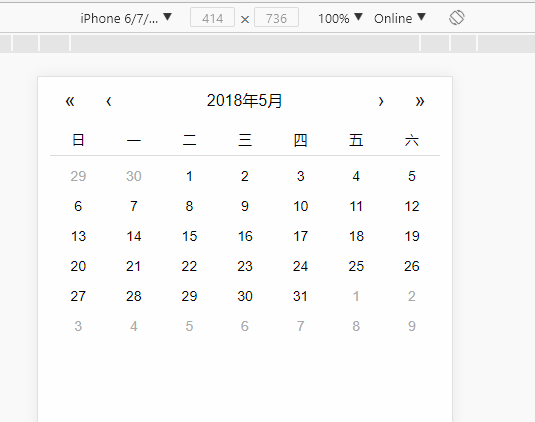The height and width of the screenshot is (422, 535).
Task: Select May 1 in the calendar
Action: coord(189,176)
